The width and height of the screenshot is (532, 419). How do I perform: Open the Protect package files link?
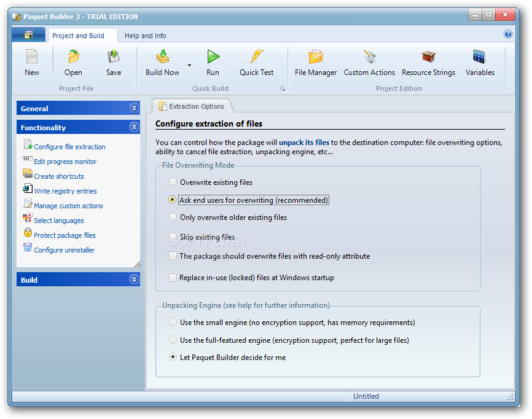[65, 235]
